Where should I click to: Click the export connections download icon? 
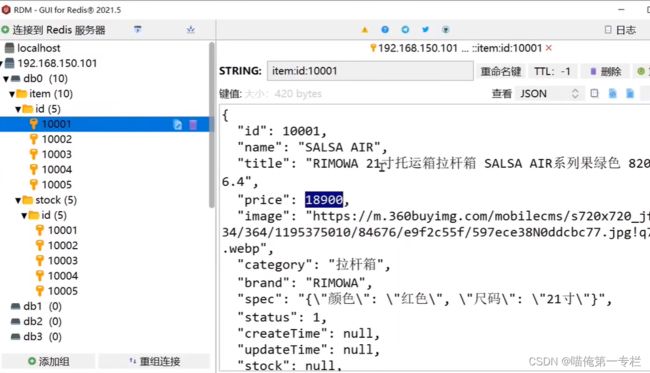191,29
